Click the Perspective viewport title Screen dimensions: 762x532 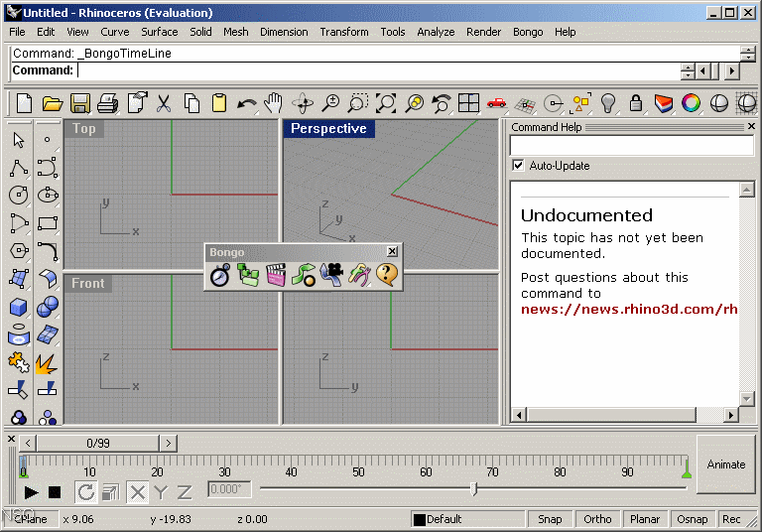(328, 128)
